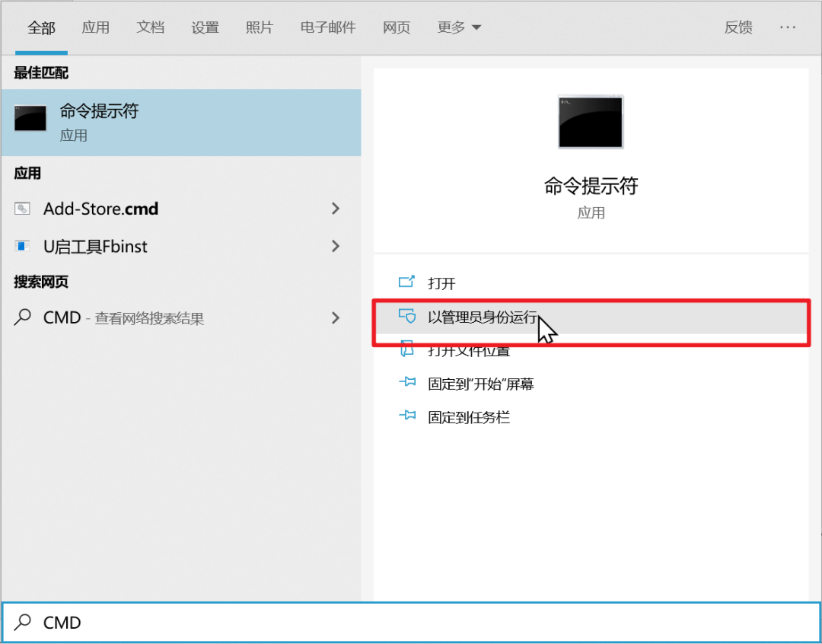Expand the CMD web search entry
This screenshot has width=822, height=644.
pos(335,317)
